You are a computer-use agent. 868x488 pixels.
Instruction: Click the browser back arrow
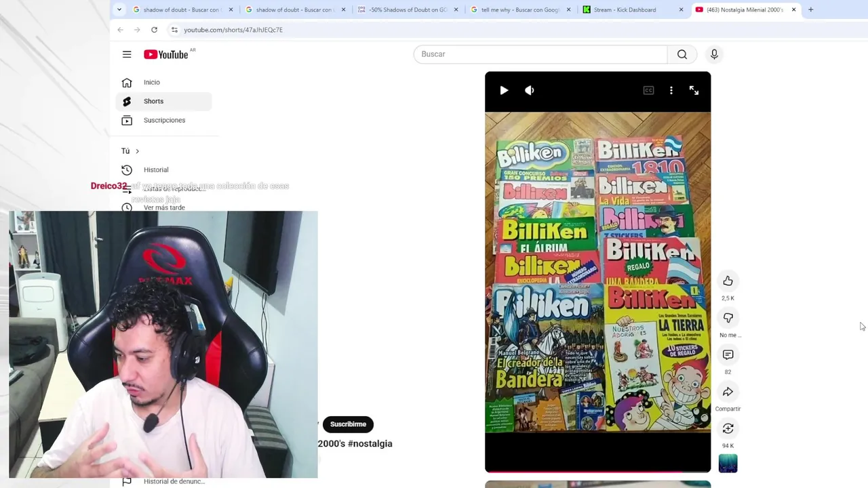point(120,30)
